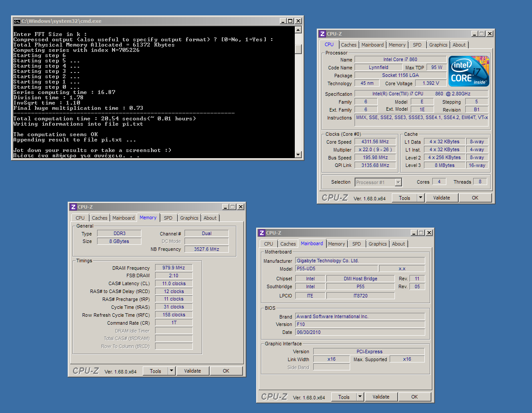The height and width of the screenshot is (413, 532).
Task: Select SPD tab in CPU window
Action: (417, 45)
